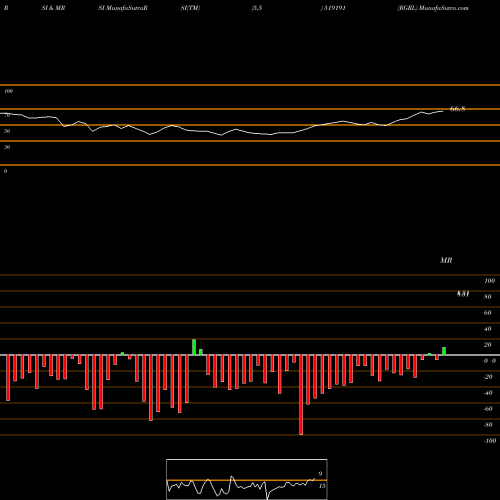The height and width of the screenshot is (500, 500).
Task: Click the -100 label on MR axis
Action: (x=490, y=441)
